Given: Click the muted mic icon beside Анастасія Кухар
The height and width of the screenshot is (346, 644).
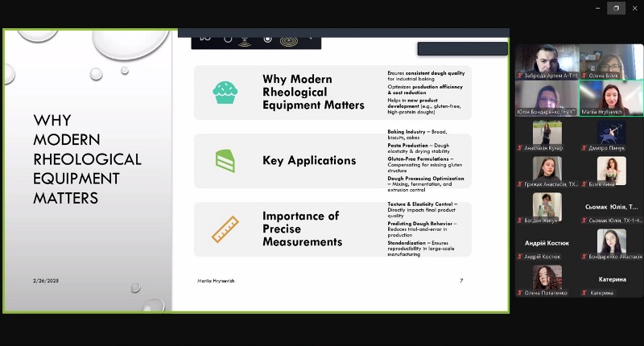Looking at the screenshot, I should point(520,148).
